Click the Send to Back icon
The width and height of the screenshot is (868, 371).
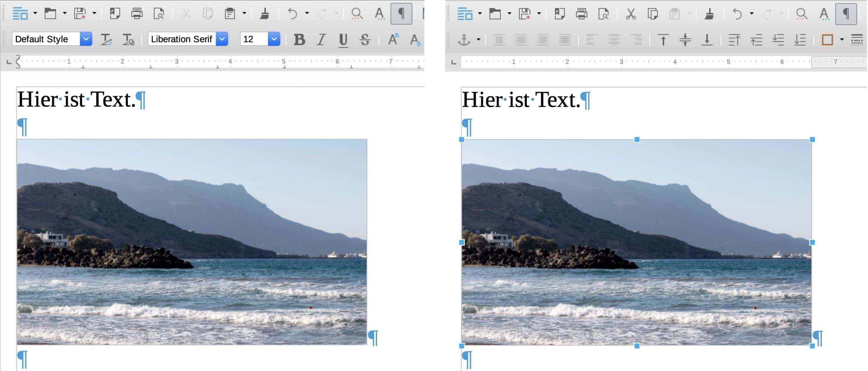800,40
